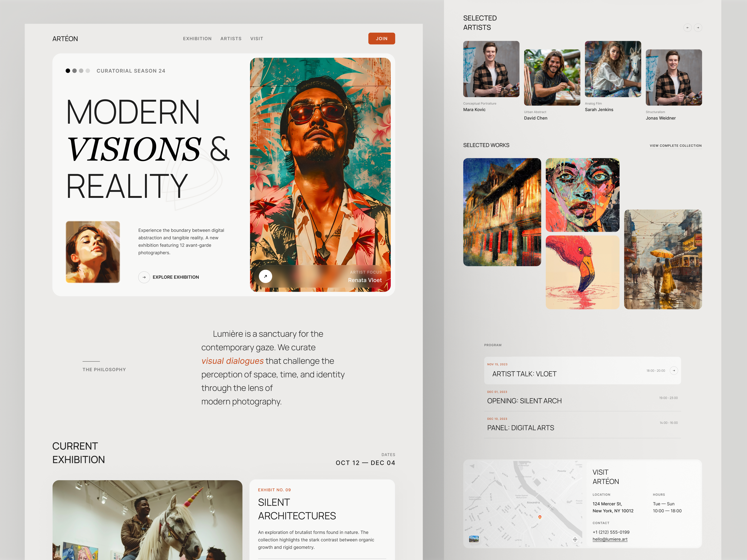Click the EXHIBIT NO. 09 label
Image resolution: width=747 pixels, height=560 pixels.
pyautogui.click(x=274, y=490)
